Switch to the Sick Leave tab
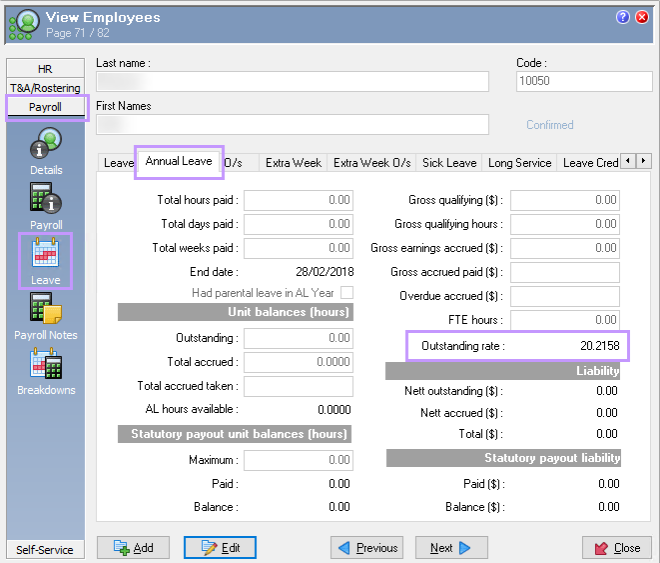660x563 pixels. coord(449,163)
